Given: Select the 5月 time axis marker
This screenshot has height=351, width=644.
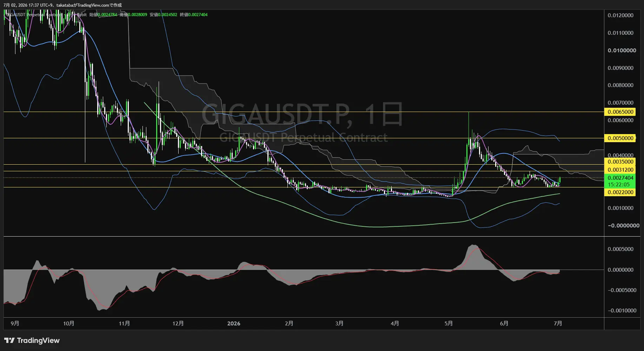Looking at the screenshot, I should pos(449,323).
